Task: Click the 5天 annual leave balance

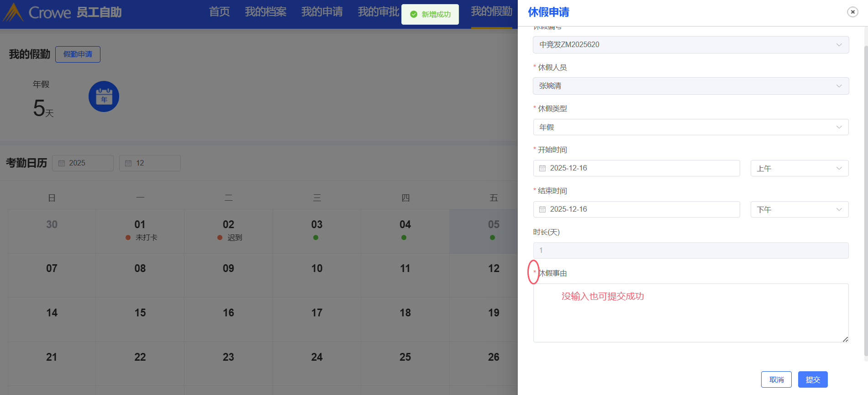Action: [43, 109]
